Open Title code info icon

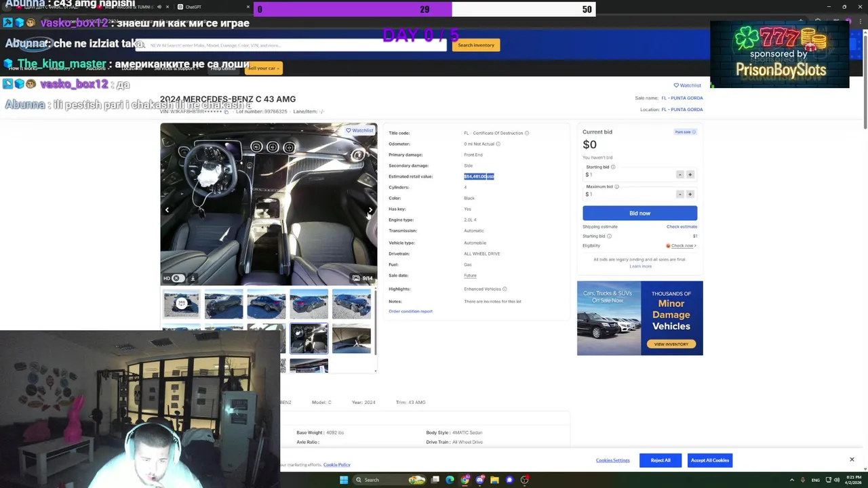527,133
